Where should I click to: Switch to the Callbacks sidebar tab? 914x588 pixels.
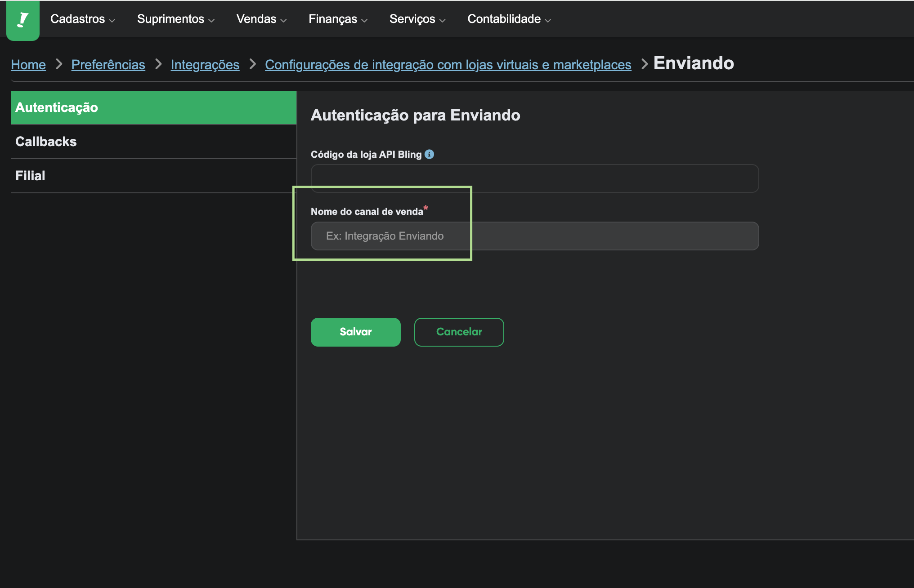point(154,142)
